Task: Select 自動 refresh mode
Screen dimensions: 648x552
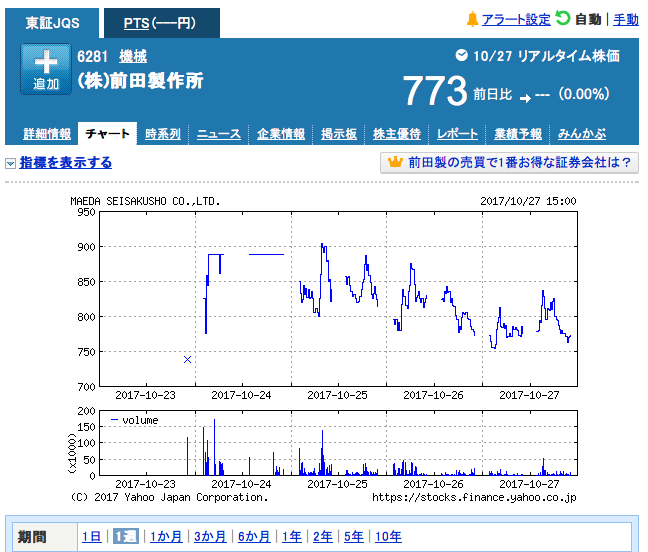Action: pos(588,19)
